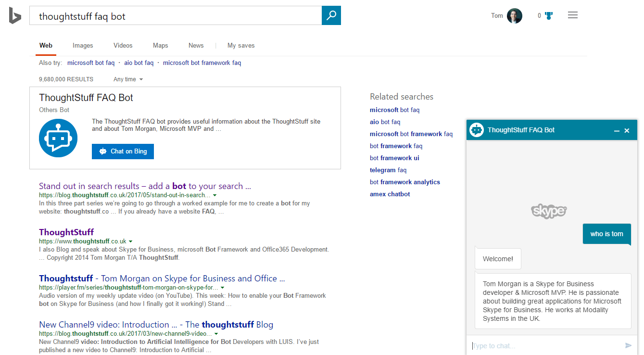Image resolution: width=644 pixels, height=355 pixels.
Task: Close the ThoughtStuff FAQ Bot chat
Action: coord(627,130)
